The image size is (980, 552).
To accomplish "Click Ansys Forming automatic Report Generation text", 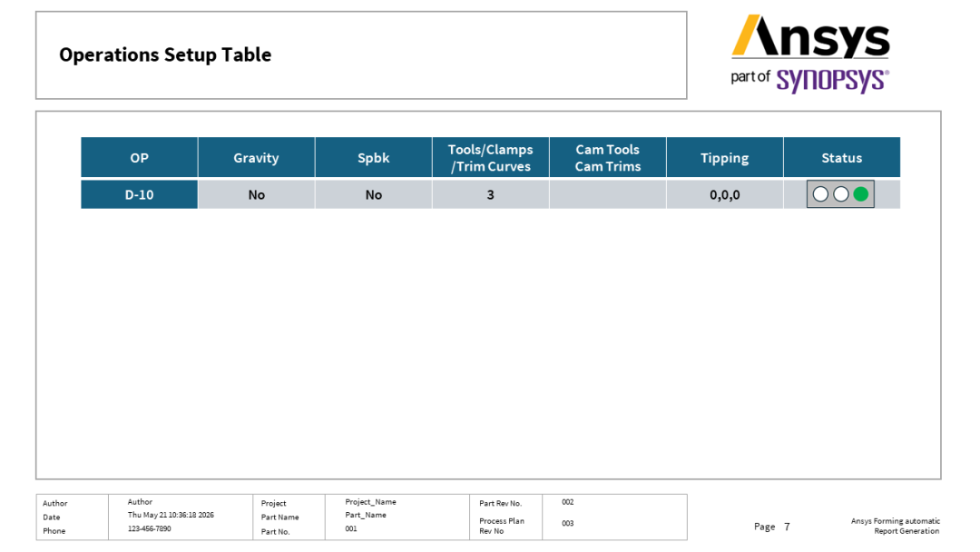I will 895,526.
